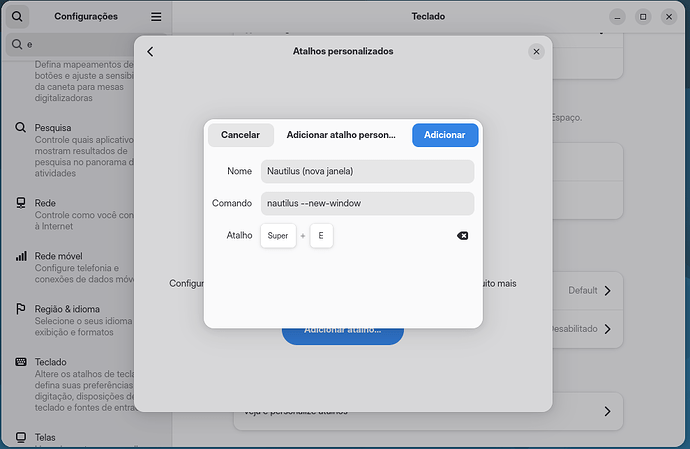
Task: Click the Rede móvel signal bars icon
Action: [x=21, y=256]
